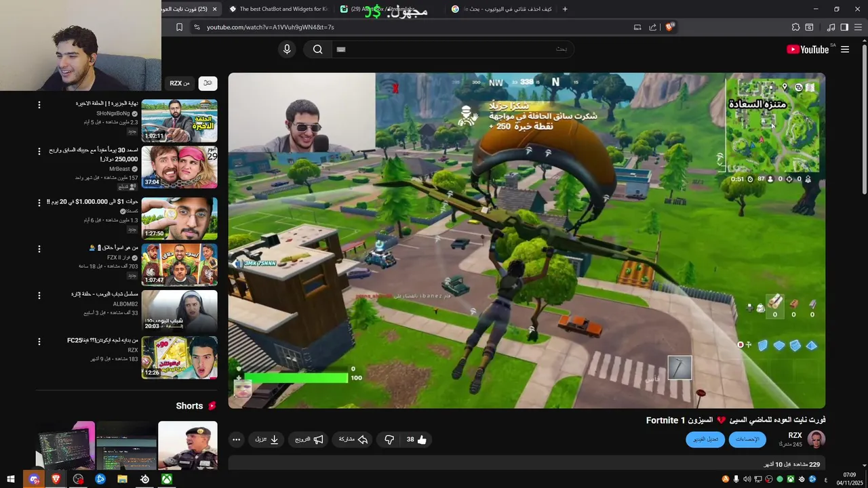Toggle the browser sidebar panel icon
The image size is (868, 488).
(x=844, y=27)
